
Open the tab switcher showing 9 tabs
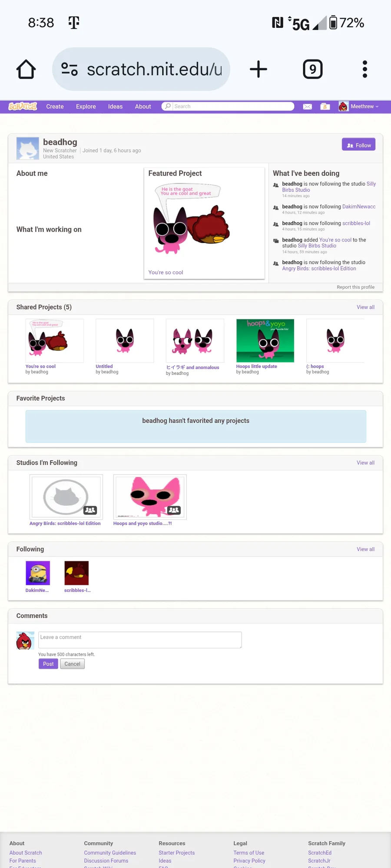pyautogui.click(x=313, y=69)
